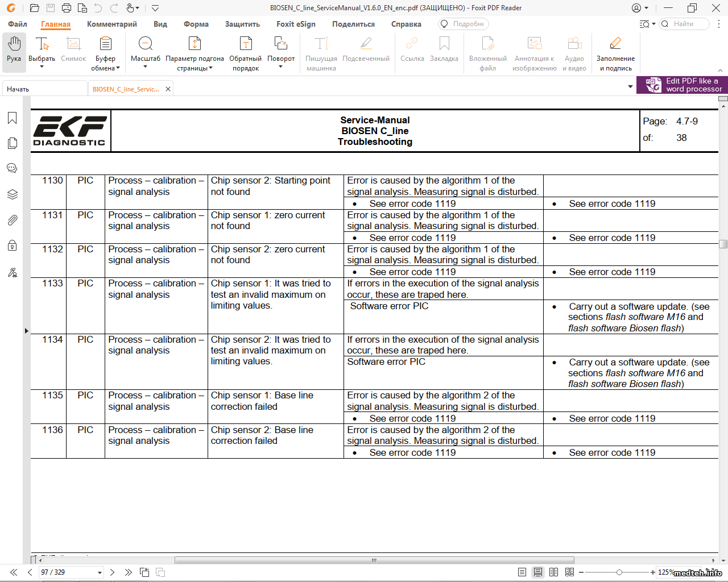Select the Hand (Рука) tool
The image size is (728, 582).
(14, 51)
